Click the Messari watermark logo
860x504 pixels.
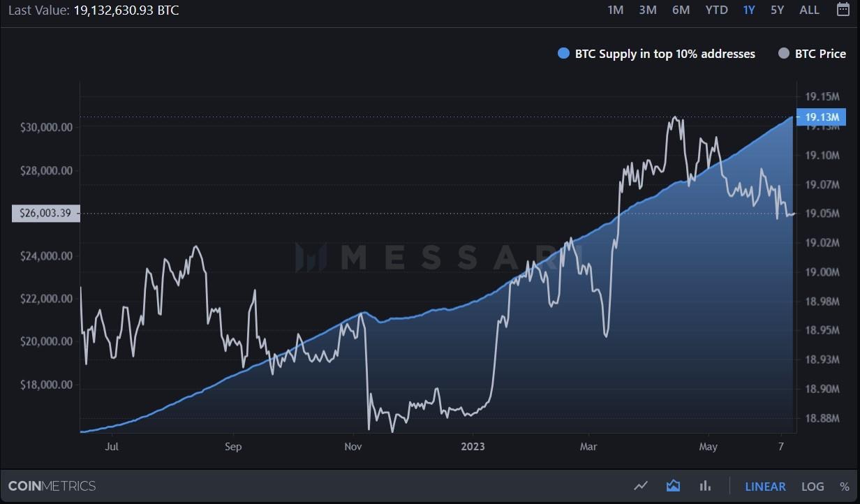(x=429, y=257)
